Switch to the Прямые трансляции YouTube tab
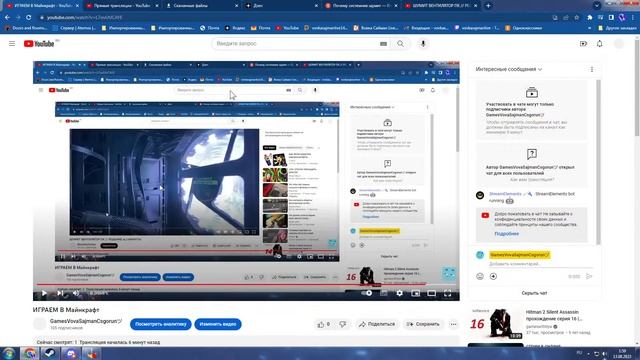 pos(122,6)
